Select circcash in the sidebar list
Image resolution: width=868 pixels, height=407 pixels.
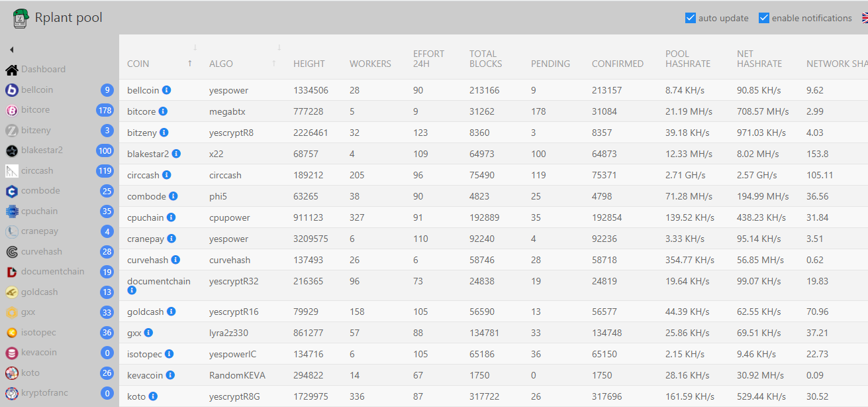37,170
